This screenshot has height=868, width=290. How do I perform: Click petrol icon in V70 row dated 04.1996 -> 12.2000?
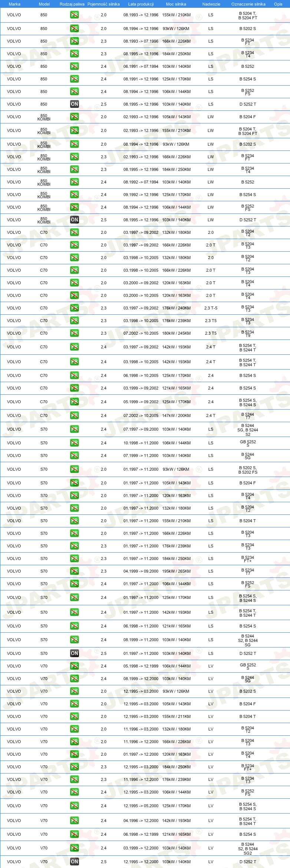75,821
